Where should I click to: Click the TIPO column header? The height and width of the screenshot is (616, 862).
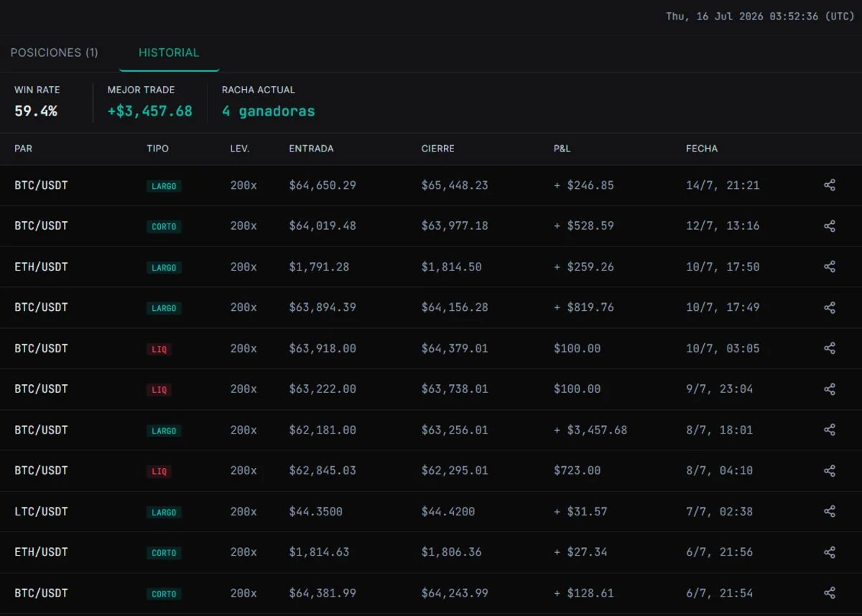157,149
